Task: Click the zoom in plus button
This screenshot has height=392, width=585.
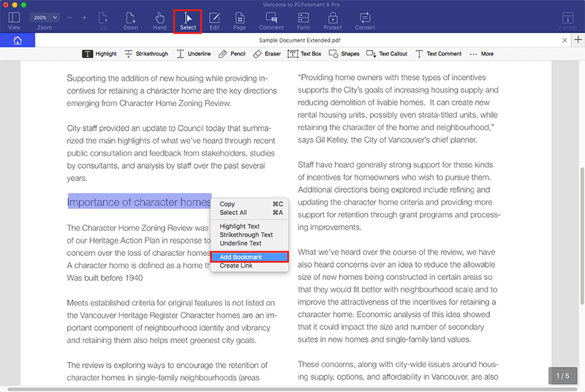Action: click(84, 18)
